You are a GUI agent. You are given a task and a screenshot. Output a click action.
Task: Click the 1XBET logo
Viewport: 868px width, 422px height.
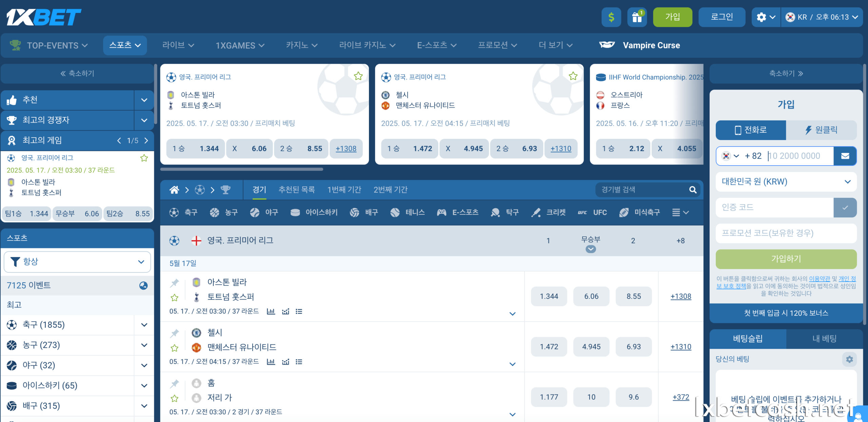tap(44, 17)
